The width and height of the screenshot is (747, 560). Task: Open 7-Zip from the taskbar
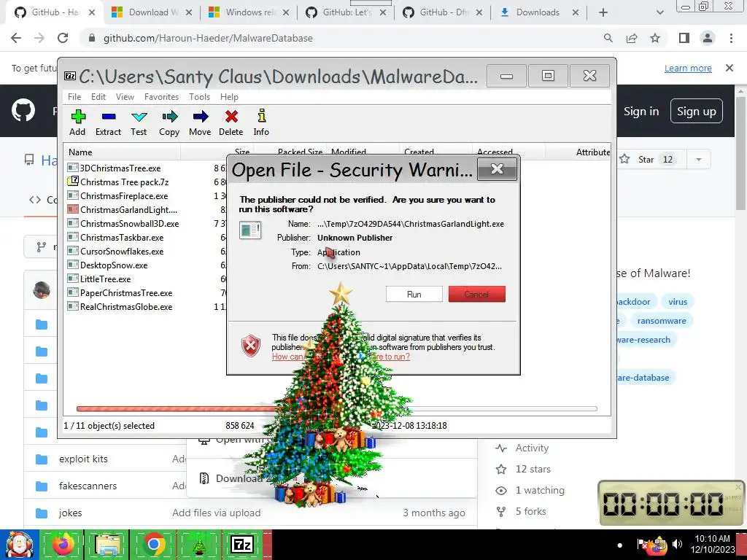[x=242, y=545]
